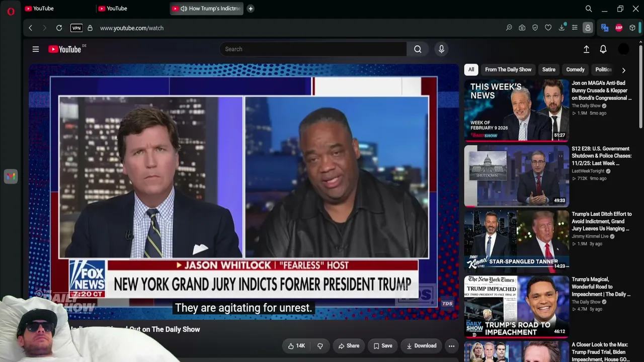
Task: Open YouTube upload/create button
Action: click(x=586, y=49)
